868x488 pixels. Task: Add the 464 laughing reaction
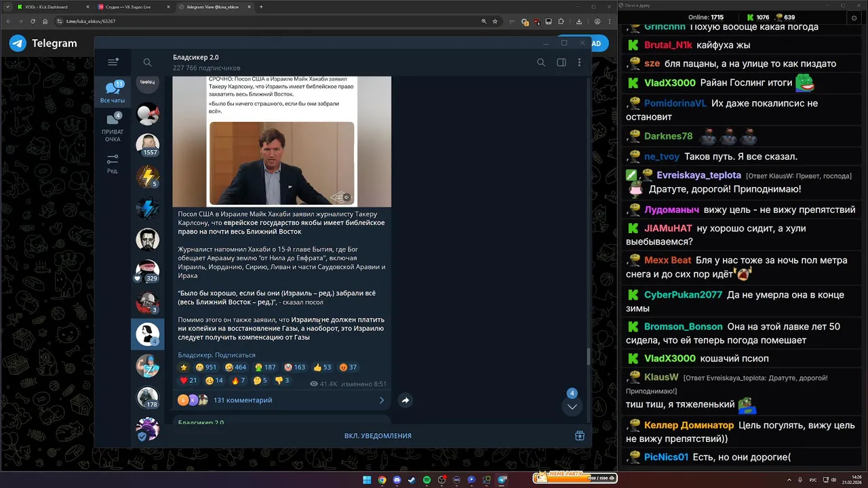(235, 367)
